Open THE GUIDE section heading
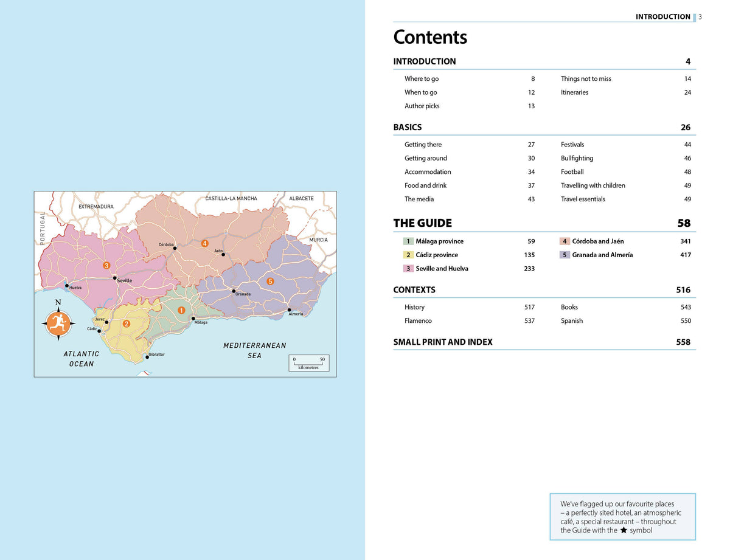Image resolution: width=730 pixels, height=560 pixels. click(423, 223)
